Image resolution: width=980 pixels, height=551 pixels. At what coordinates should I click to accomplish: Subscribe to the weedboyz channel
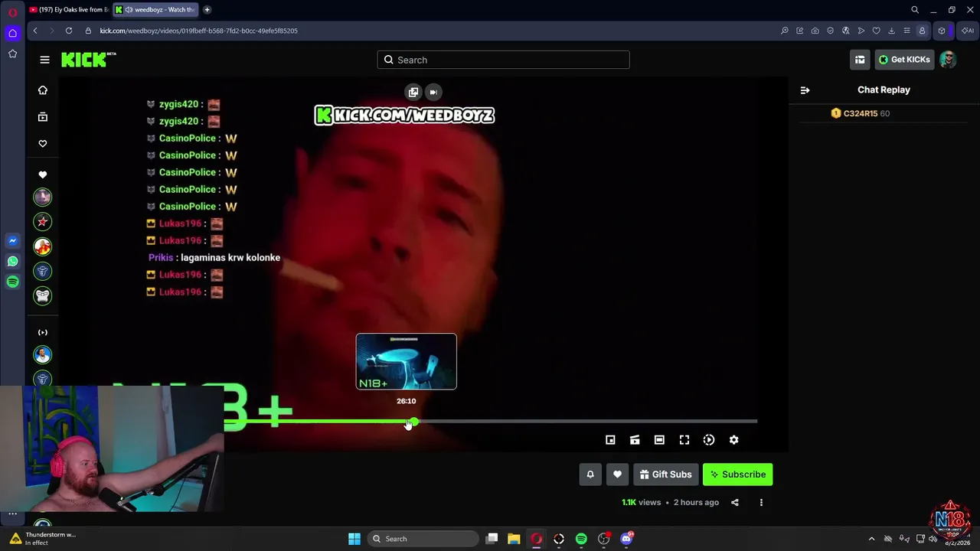pos(738,474)
